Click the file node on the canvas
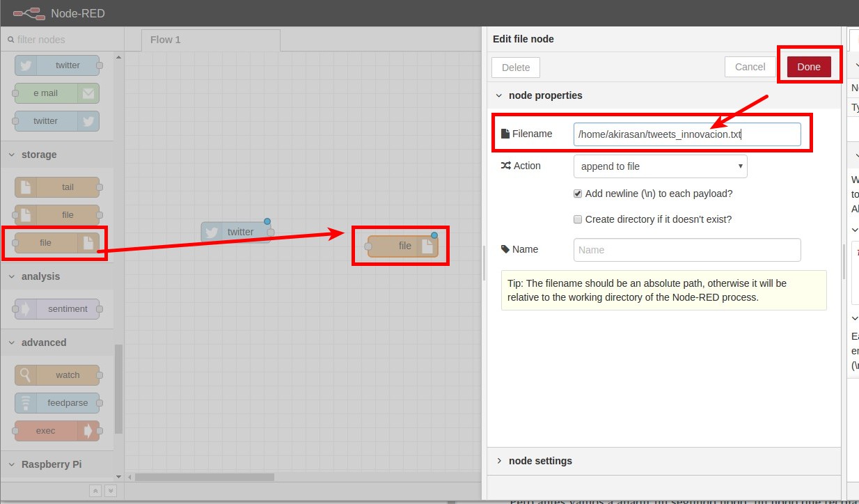This screenshot has width=859, height=504. (402, 246)
